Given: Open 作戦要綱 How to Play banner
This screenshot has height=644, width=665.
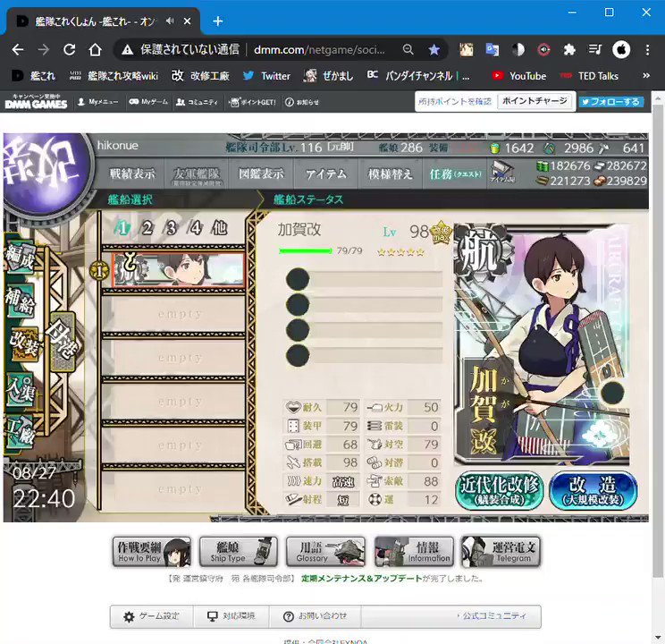Looking at the screenshot, I should (x=152, y=552).
